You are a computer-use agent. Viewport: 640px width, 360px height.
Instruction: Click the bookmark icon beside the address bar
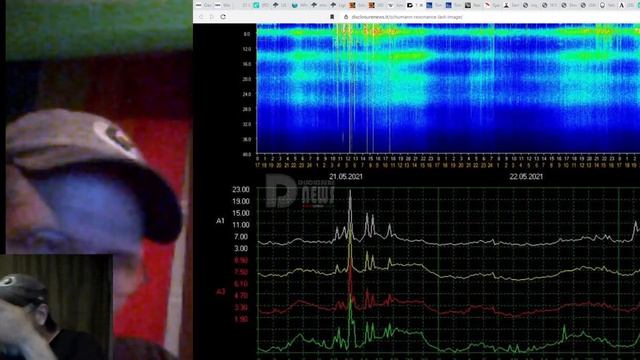click(332, 17)
